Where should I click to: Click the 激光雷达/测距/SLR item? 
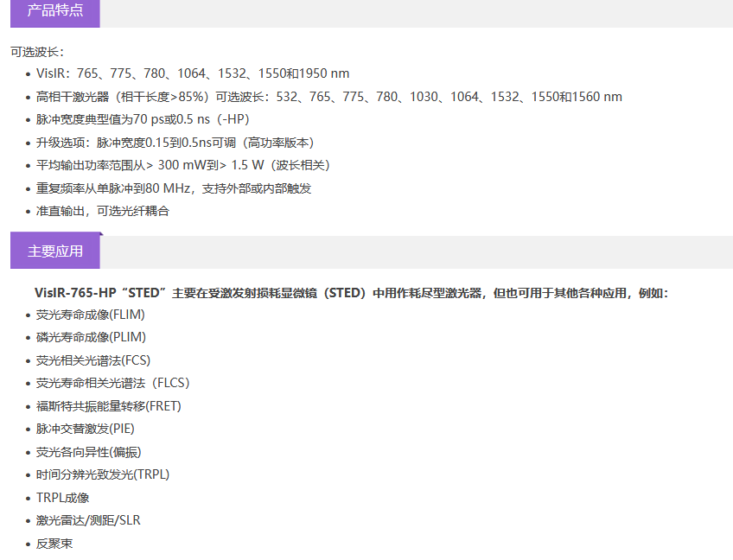coord(88,520)
